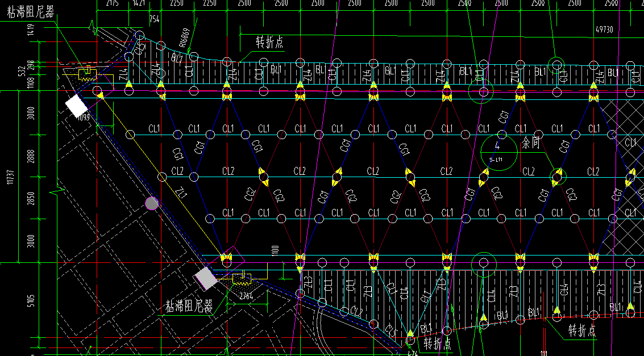
Task: Select the radius dimension R16869
Action: [x=184, y=39]
